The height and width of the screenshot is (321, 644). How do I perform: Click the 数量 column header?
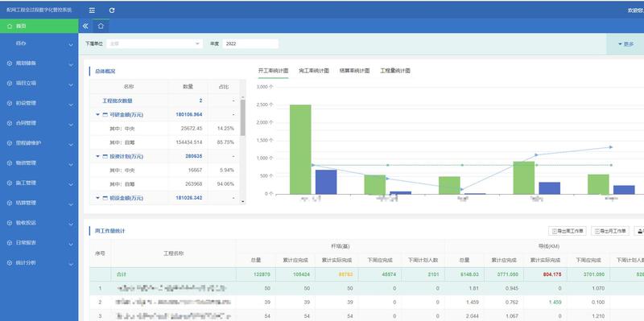tap(188, 87)
